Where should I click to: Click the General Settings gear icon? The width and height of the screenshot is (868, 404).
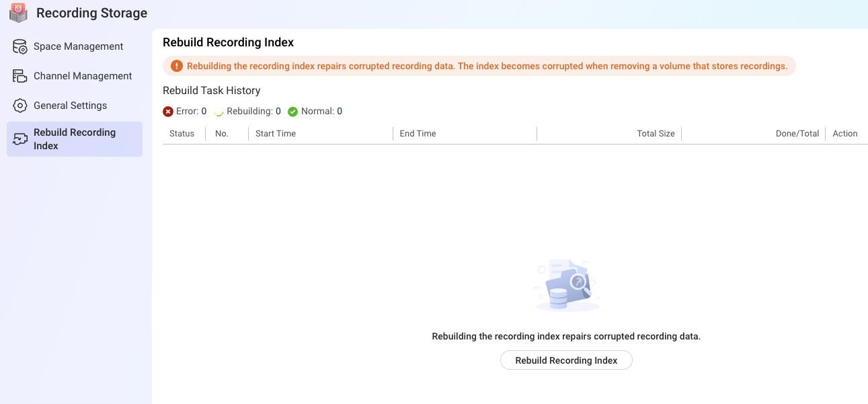20,106
